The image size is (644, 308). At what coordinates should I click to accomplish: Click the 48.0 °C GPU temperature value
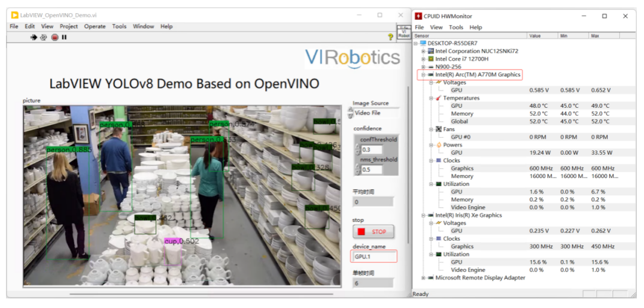coord(539,105)
